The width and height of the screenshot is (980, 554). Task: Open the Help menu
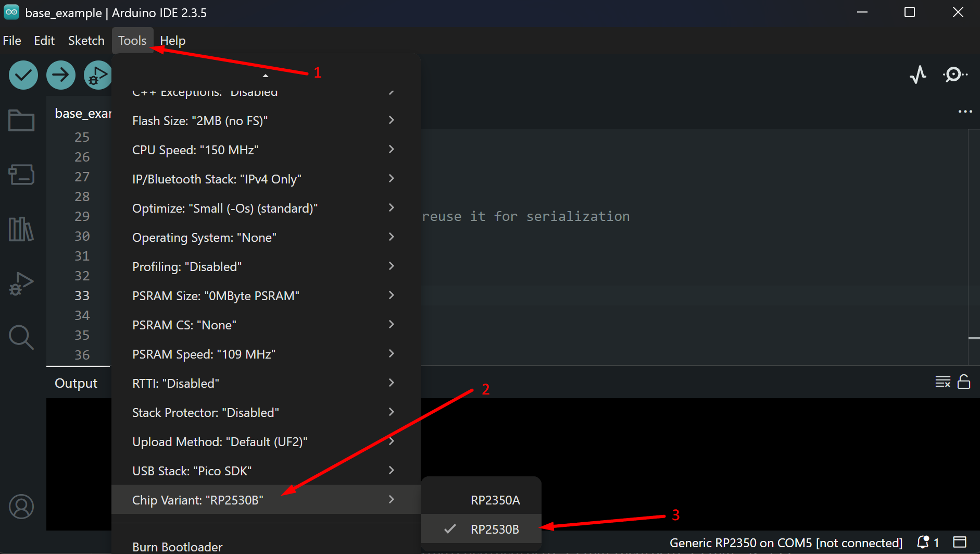172,41
